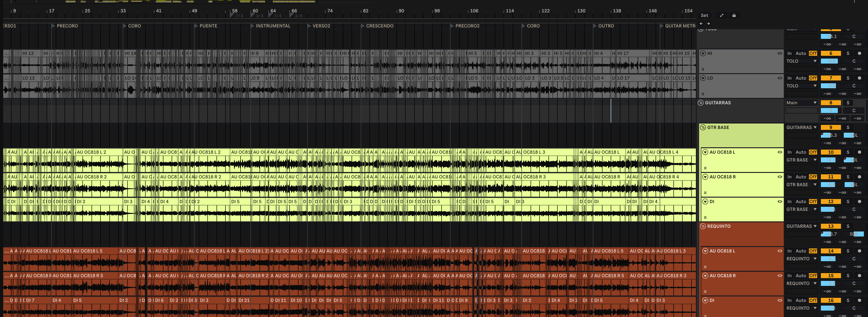The image size is (868, 317).
Task: Open REQUINTO output dropdown on track 14
Action: tap(802, 259)
